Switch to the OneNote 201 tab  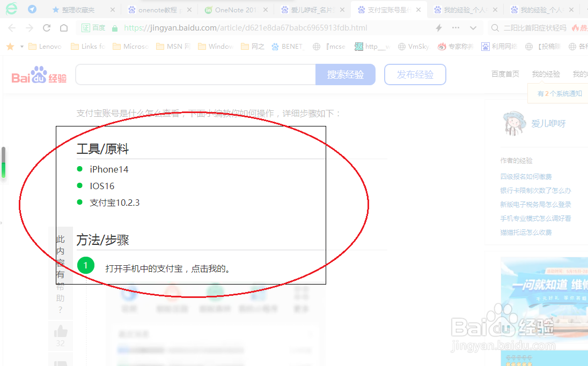[x=236, y=10]
